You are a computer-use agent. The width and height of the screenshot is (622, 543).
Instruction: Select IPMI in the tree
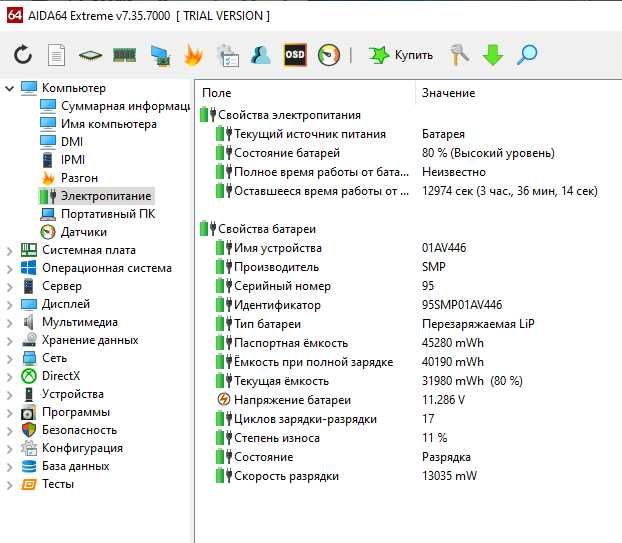coord(73,159)
